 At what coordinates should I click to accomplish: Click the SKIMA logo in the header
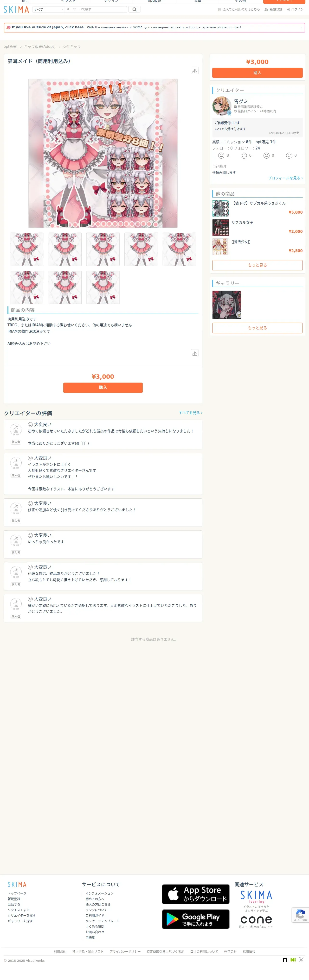pos(16,10)
